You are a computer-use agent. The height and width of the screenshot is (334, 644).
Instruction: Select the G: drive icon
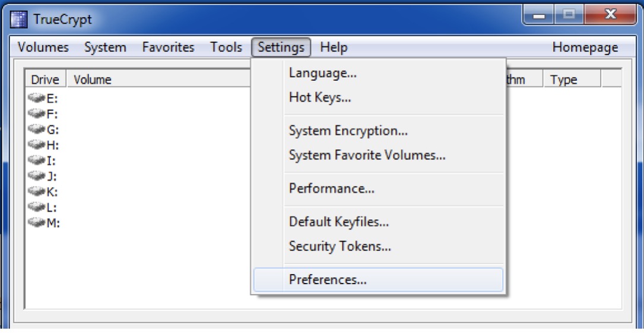click(x=36, y=130)
